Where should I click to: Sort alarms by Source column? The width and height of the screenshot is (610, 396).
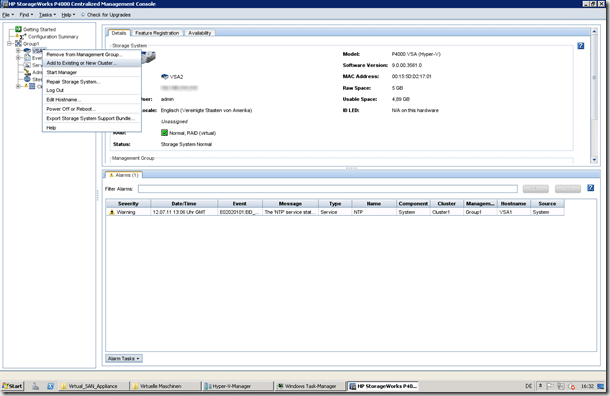[x=547, y=203]
